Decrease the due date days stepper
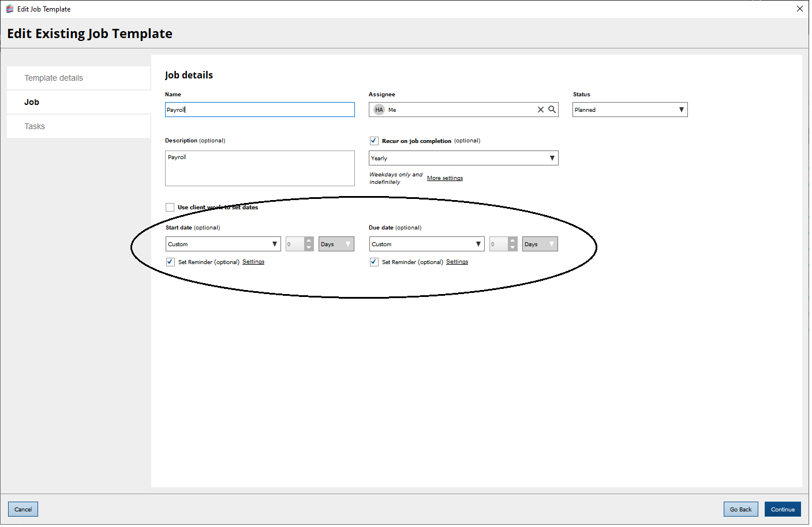Screen dimensions: 812x527 (x=512, y=248)
